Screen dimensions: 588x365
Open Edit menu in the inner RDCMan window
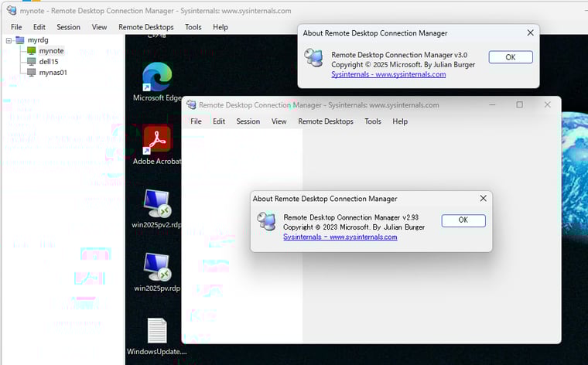coord(219,121)
